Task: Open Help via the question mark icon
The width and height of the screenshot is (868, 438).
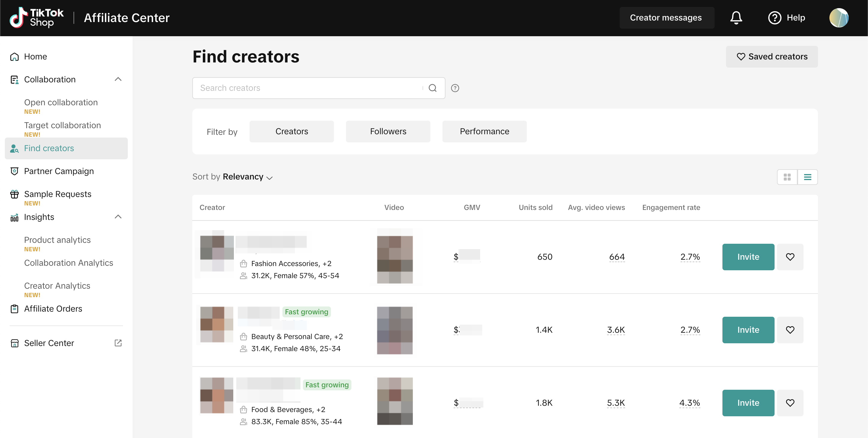Action: click(774, 17)
